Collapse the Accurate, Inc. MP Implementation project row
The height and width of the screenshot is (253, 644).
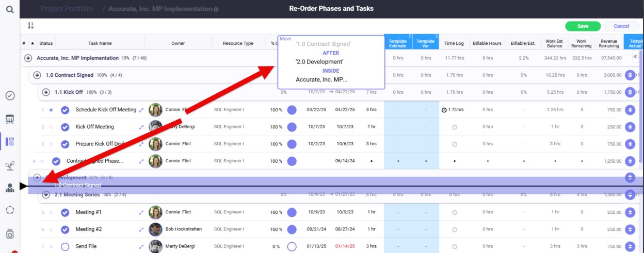coord(28,58)
